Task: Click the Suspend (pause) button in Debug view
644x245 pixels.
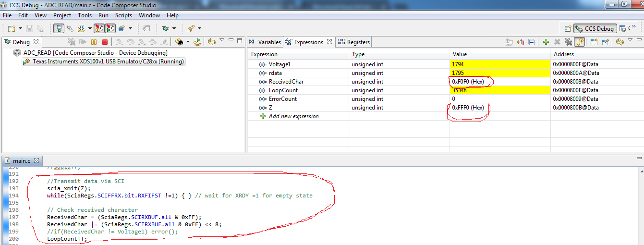Action: pyautogui.click(x=94, y=42)
